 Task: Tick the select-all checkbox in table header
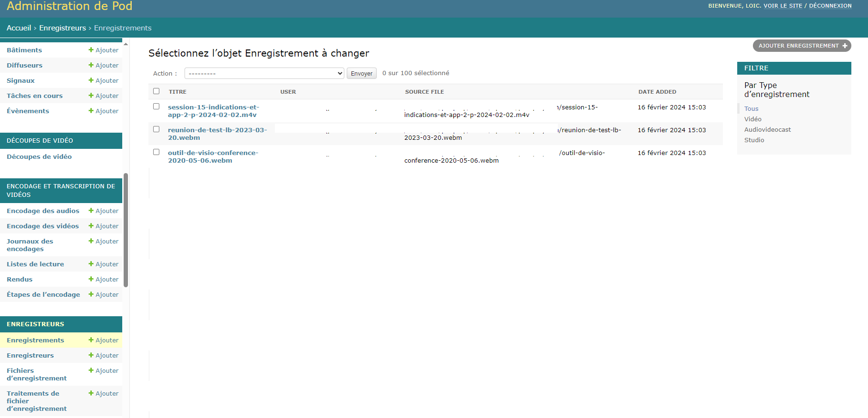[x=156, y=91]
